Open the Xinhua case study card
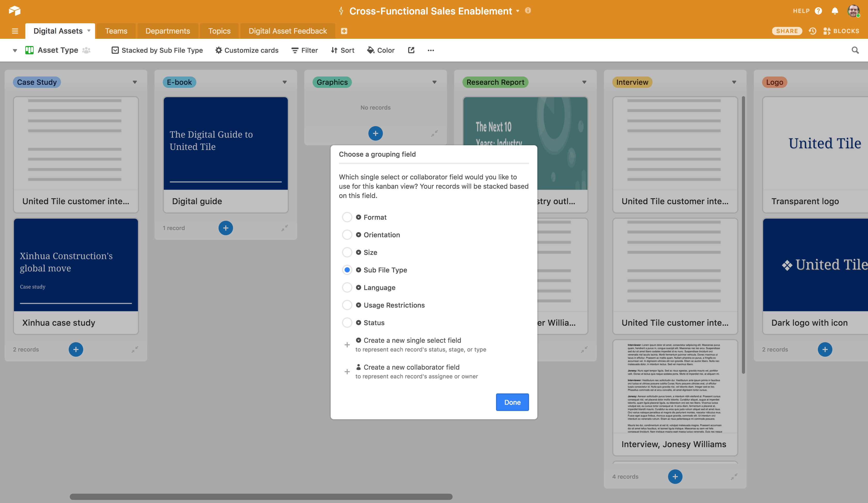 tap(76, 276)
